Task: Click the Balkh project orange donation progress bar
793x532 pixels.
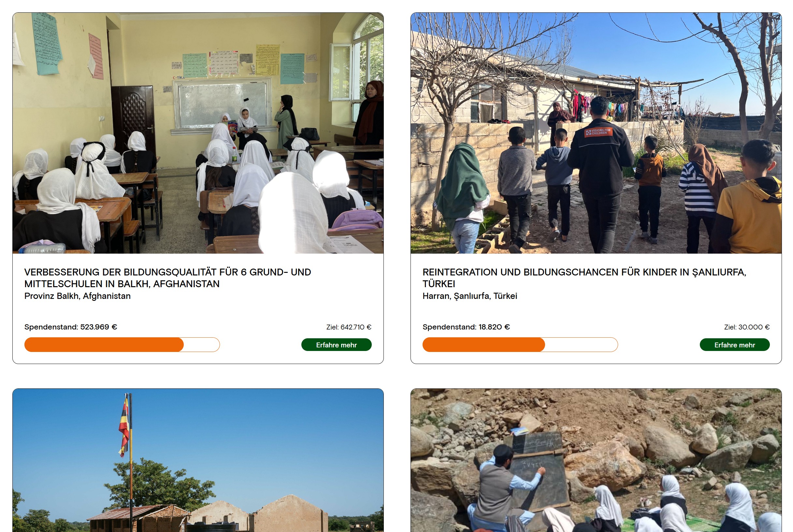Action: click(122, 345)
